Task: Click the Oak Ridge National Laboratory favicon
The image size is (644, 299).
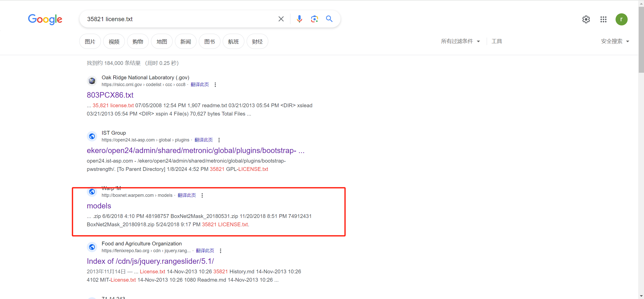Action: [x=92, y=81]
